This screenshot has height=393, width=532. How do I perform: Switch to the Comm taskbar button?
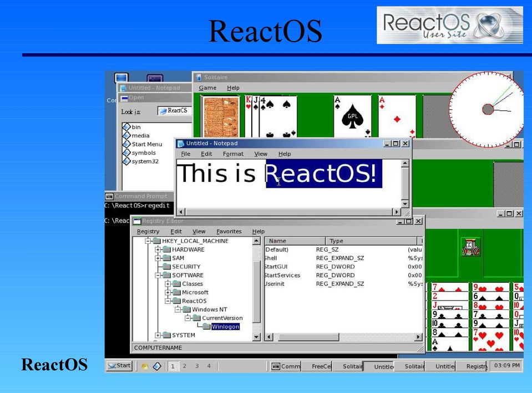click(x=286, y=366)
